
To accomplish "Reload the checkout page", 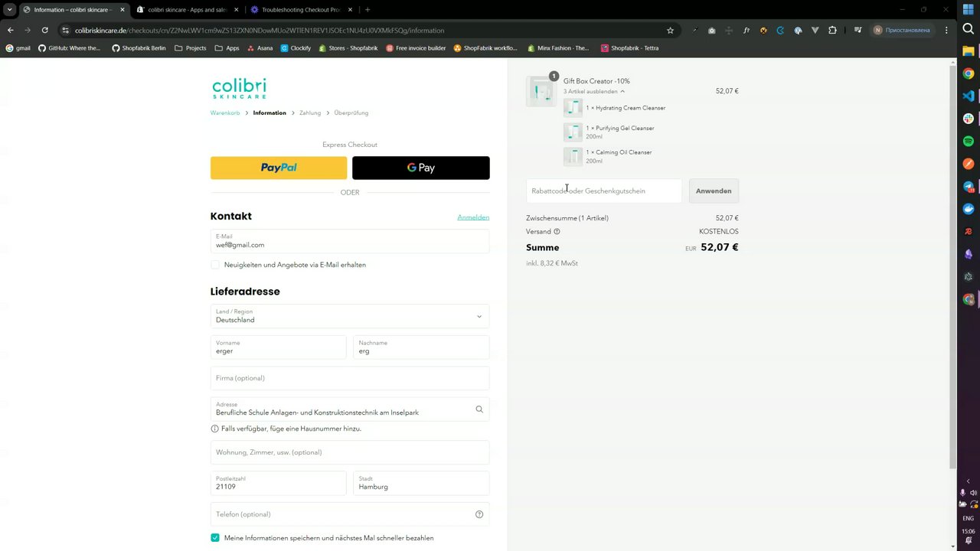I will pyautogui.click(x=45, y=30).
